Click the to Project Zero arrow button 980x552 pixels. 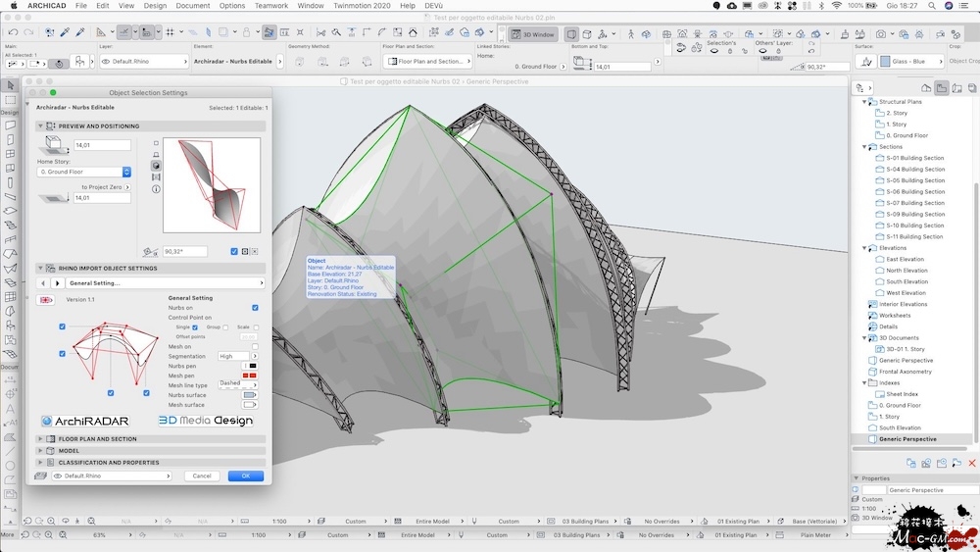[x=127, y=187]
